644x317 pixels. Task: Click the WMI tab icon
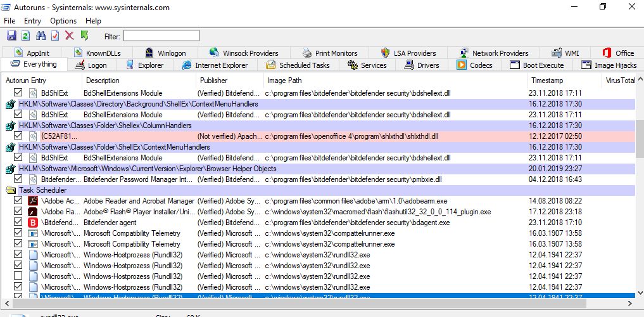pyautogui.click(x=557, y=53)
